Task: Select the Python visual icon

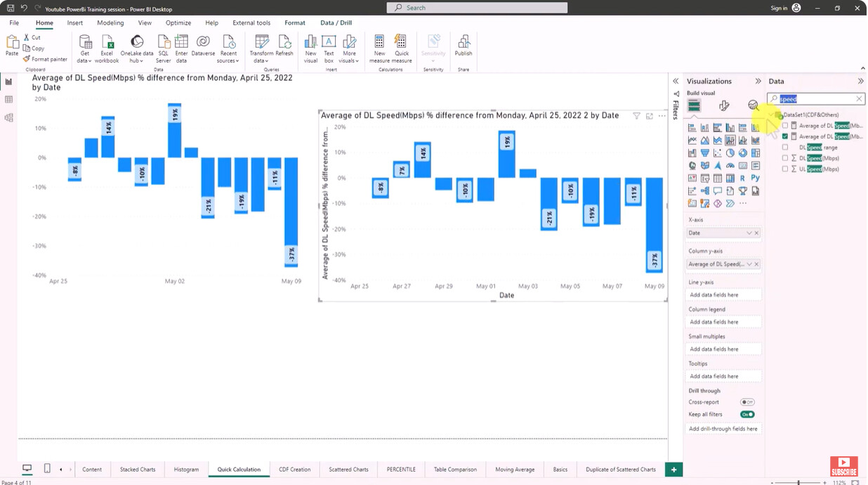Action: pyautogui.click(x=755, y=178)
